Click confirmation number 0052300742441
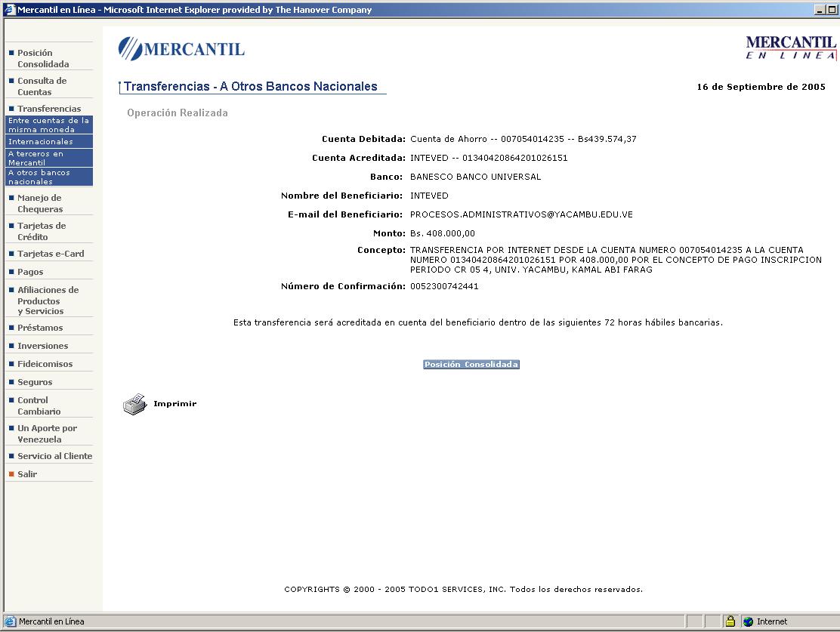Image resolution: width=840 pixels, height=632 pixels. tap(444, 286)
